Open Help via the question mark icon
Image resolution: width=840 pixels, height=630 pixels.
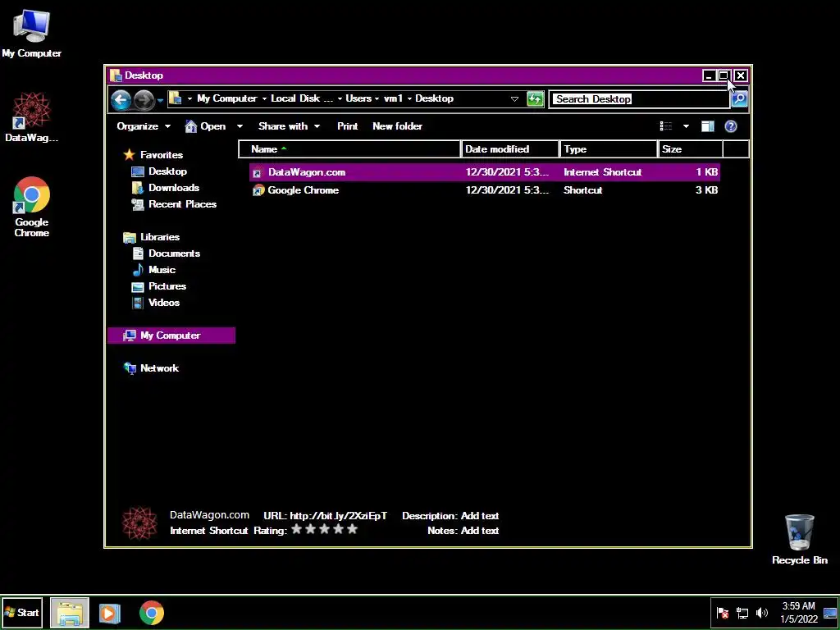[731, 126]
